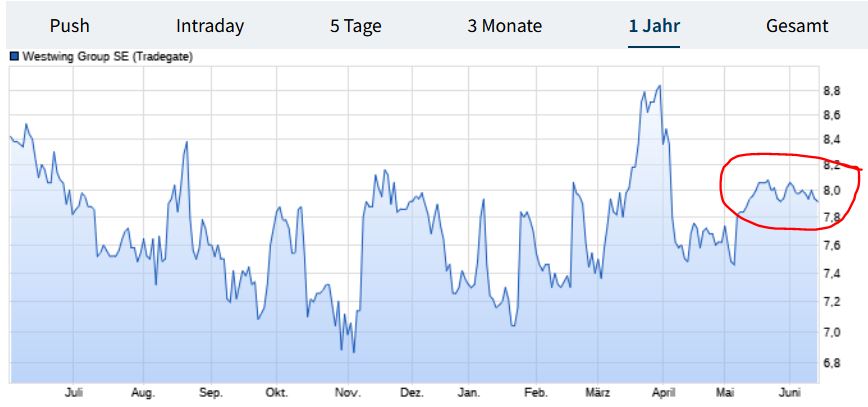This screenshot has height=407, width=868.
Task: Click the price spike in early September
Action: coord(187,143)
